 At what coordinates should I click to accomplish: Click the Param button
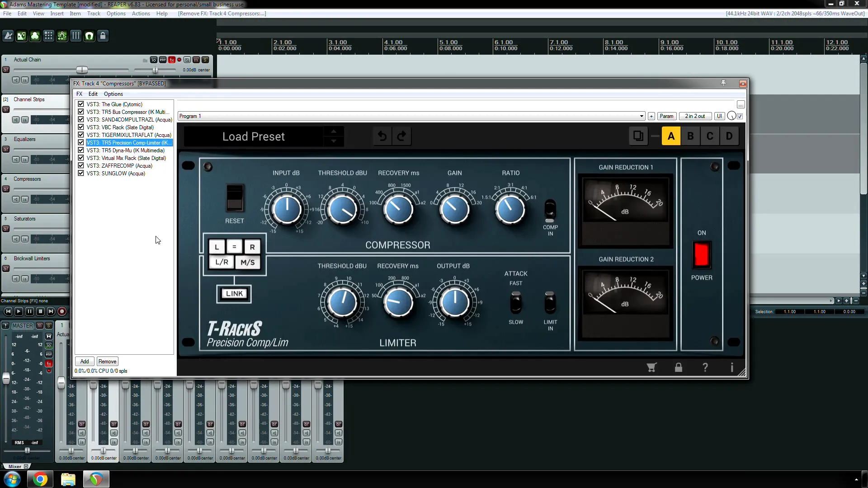click(x=666, y=116)
